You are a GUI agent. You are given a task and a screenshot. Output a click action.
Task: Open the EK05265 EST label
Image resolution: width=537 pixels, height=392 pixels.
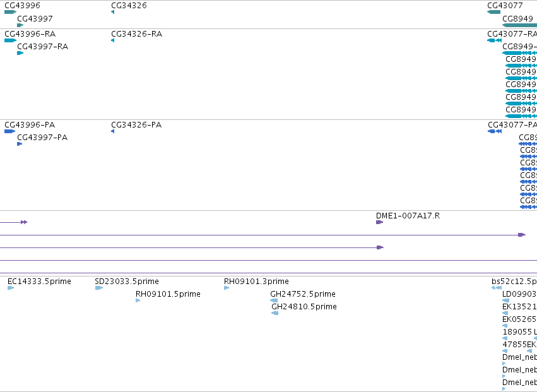click(519, 319)
